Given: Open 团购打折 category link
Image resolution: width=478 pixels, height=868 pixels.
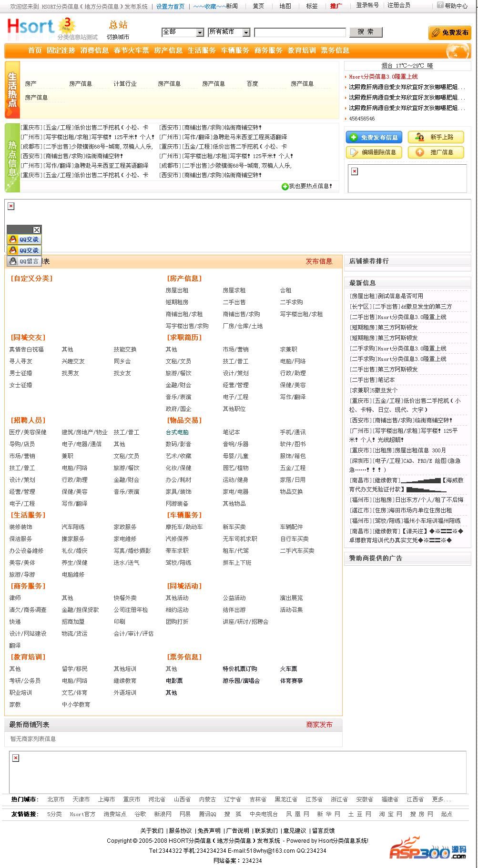Looking at the screenshot, I should pos(177,622).
